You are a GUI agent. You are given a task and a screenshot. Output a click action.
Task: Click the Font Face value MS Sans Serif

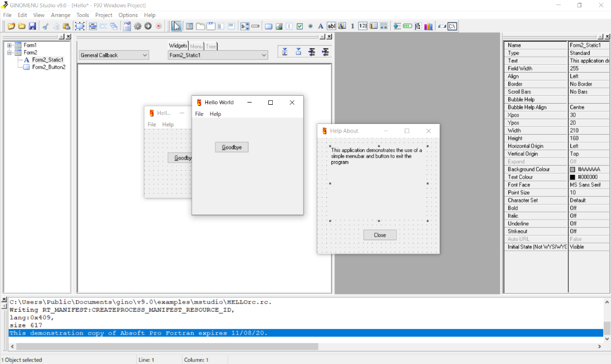pyautogui.click(x=589, y=185)
